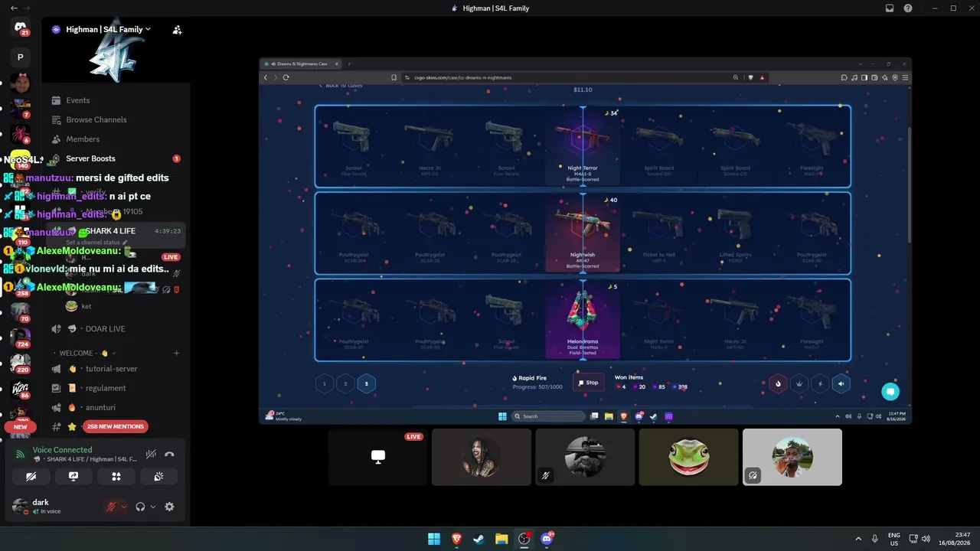Open the tutorial-server channel
Image resolution: width=980 pixels, height=551 pixels.
(x=111, y=369)
